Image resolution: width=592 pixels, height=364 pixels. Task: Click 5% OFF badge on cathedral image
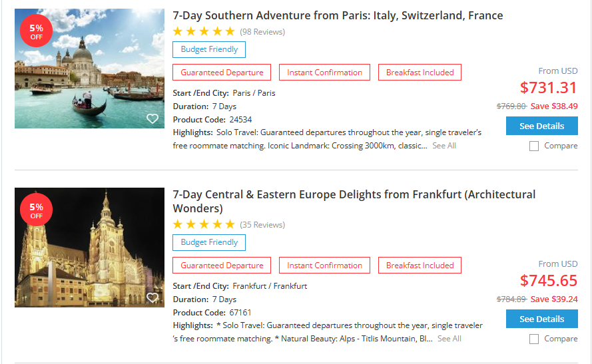click(x=36, y=210)
